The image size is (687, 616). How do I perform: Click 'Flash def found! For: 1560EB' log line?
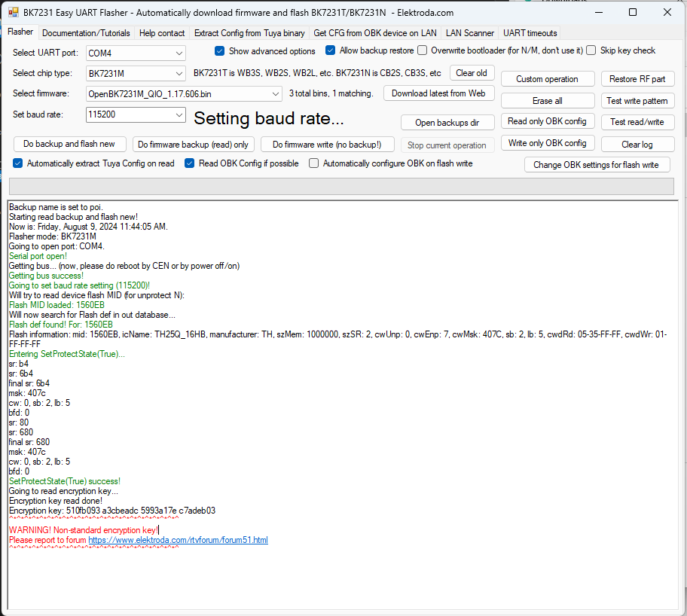[x=61, y=325]
